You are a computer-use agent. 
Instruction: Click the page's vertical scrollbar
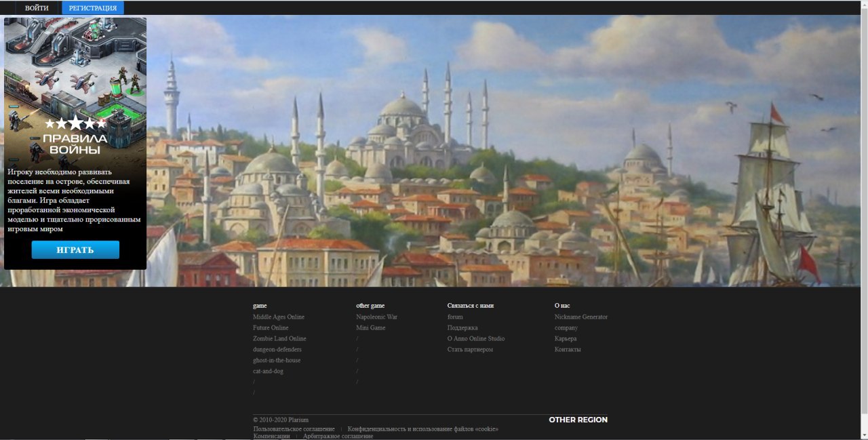pyautogui.click(x=864, y=212)
